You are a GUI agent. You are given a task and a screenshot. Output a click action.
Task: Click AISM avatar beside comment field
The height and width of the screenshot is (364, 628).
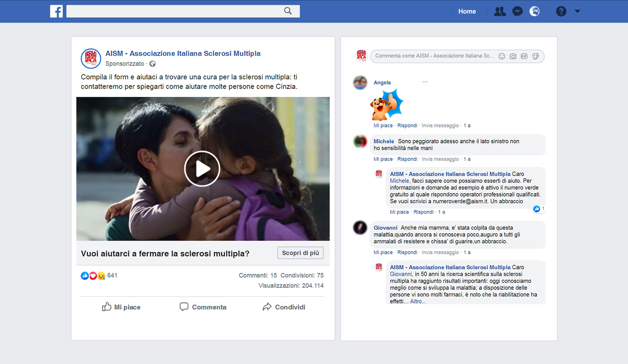361,56
